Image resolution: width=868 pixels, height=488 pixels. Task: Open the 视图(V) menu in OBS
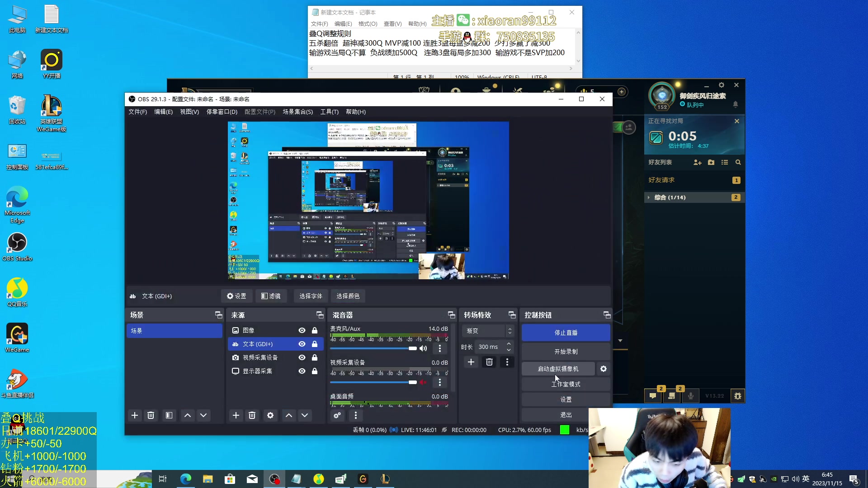189,112
